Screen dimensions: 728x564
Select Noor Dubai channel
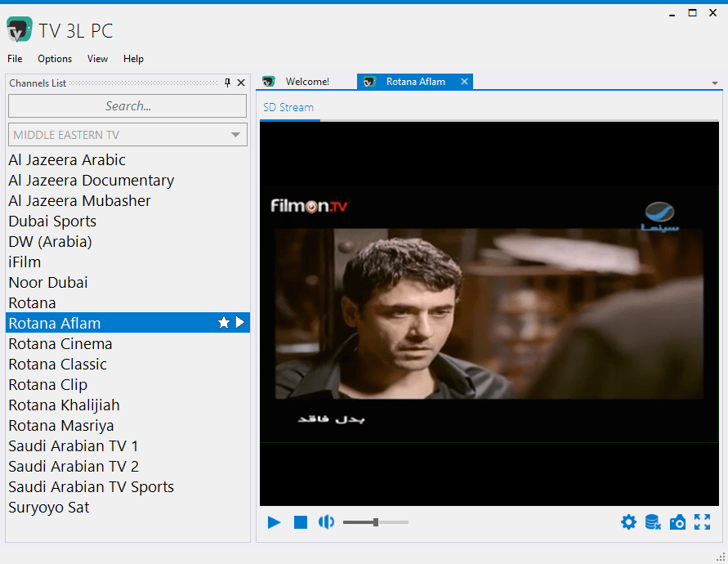(x=127, y=283)
